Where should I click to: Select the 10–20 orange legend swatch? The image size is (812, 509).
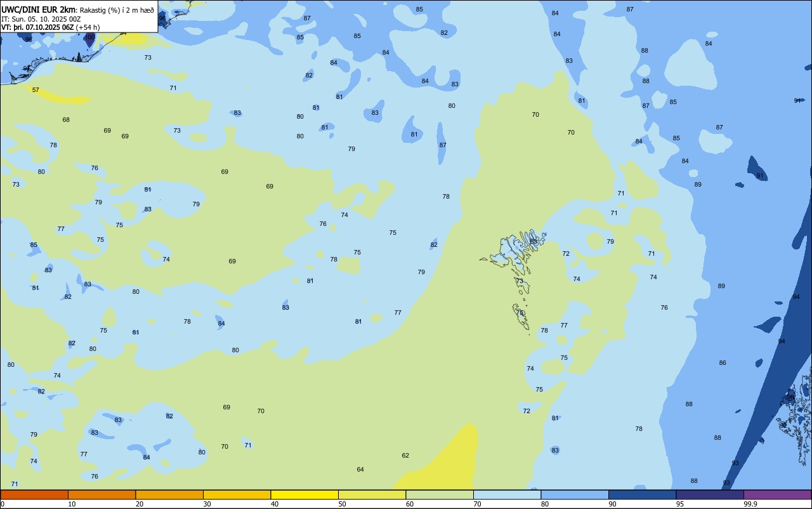click(101, 494)
